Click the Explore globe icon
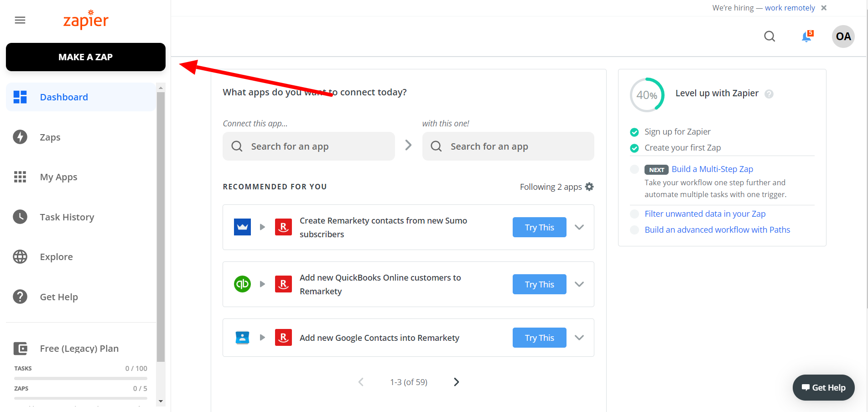The image size is (868, 412). (x=20, y=257)
